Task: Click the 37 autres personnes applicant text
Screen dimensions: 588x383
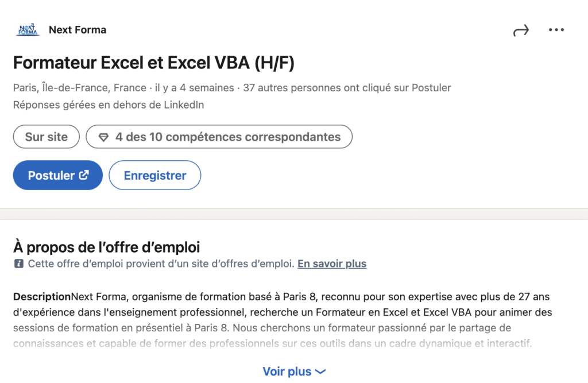Action: pos(347,88)
